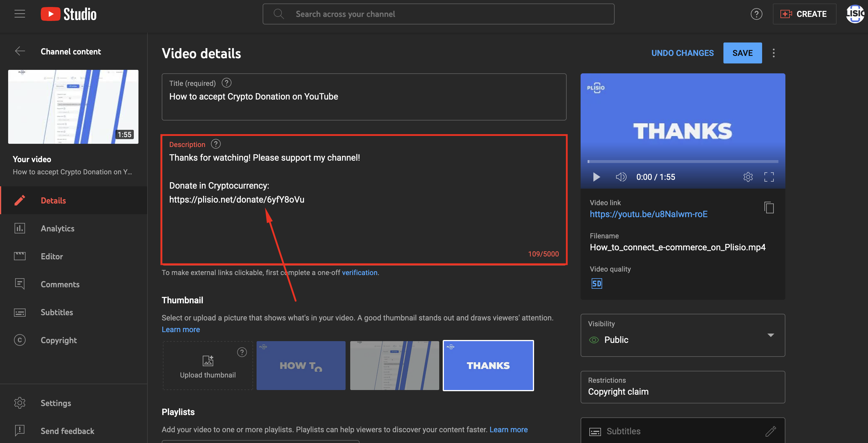Click the Comments sidebar icon
The width and height of the screenshot is (868, 443).
20,284
